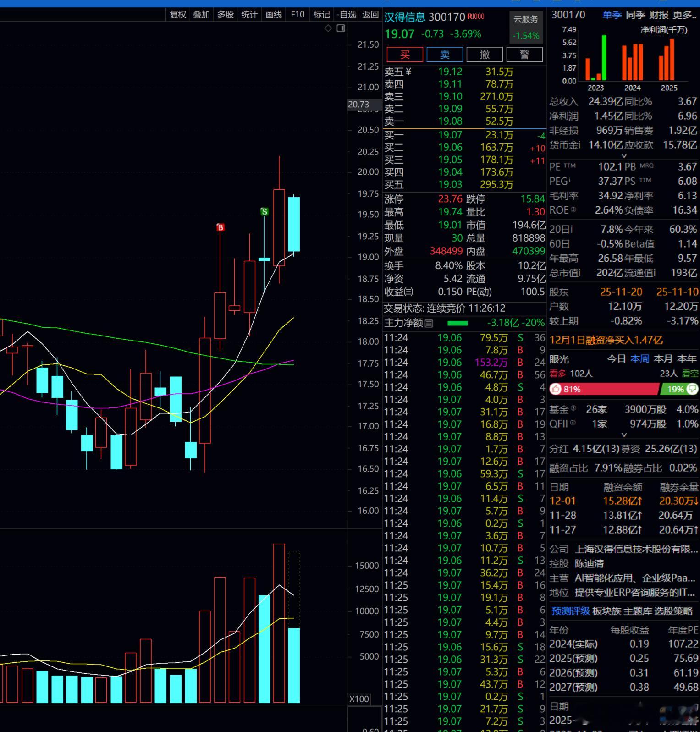The image size is (700, 732).
Task: Toggle the side panel layout icon
Action: (341, 28)
